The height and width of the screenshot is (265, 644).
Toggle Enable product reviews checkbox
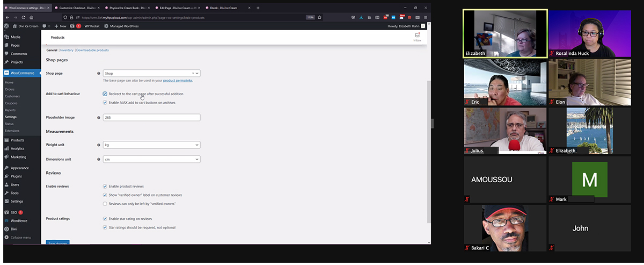click(x=105, y=186)
